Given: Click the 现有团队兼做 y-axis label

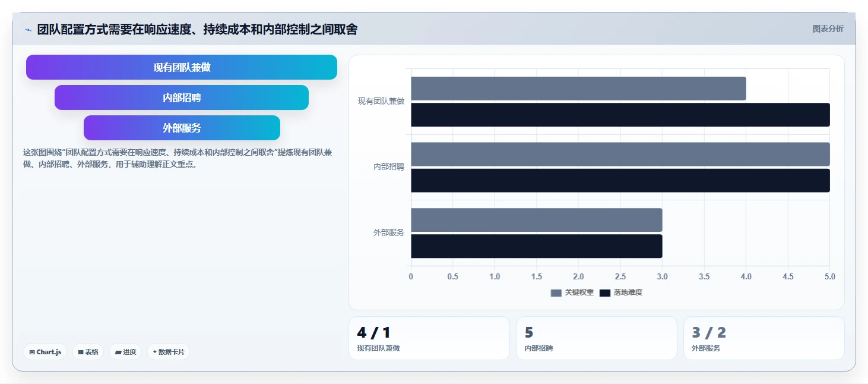Looking at the screenshot, I should (381, 101).
